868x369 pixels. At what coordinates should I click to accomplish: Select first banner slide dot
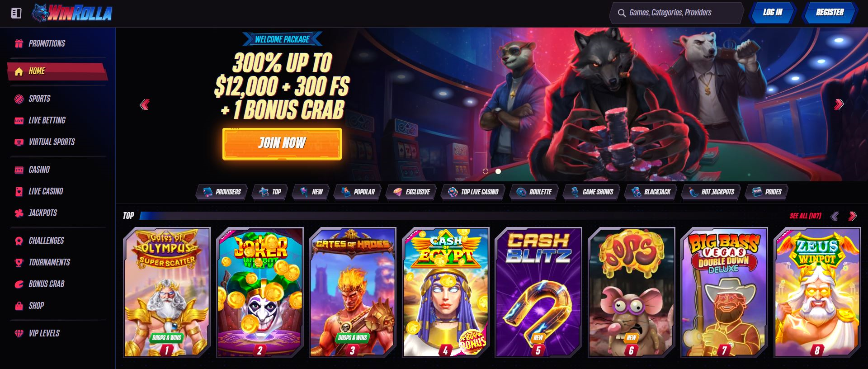486,171
